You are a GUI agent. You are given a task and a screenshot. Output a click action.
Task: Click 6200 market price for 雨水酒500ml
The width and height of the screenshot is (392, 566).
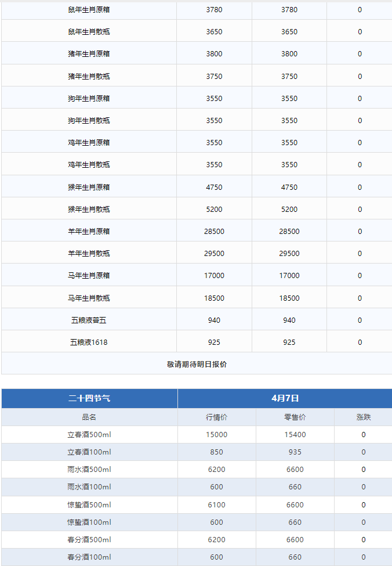217,469
